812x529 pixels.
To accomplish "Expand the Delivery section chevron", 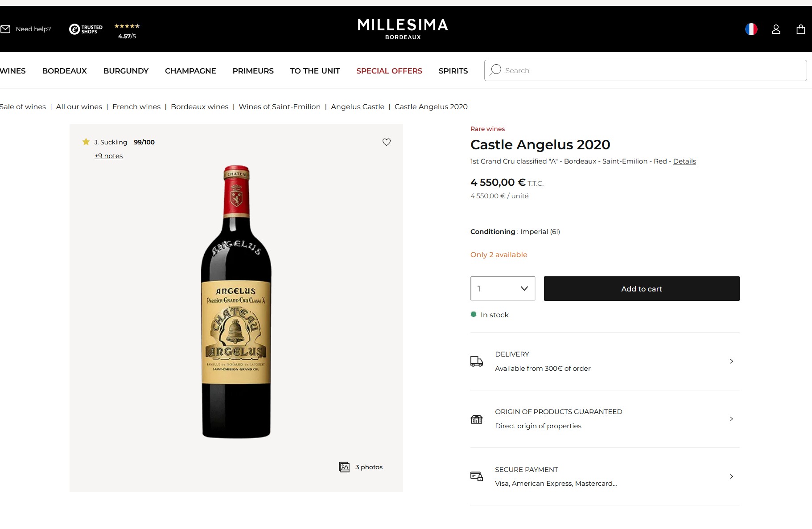I will coord(731,361).
